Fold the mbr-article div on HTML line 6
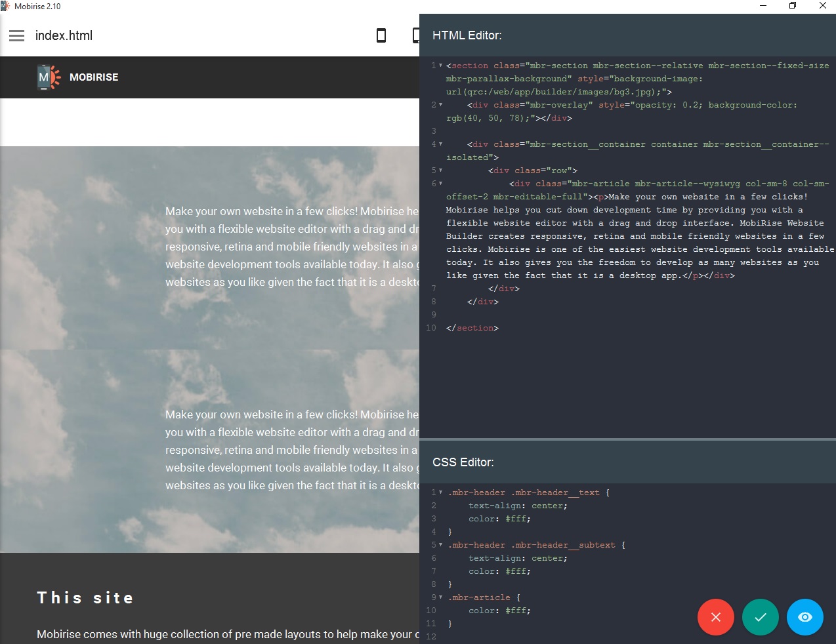This screenshot has height=644, width=836. pos(440,184)
